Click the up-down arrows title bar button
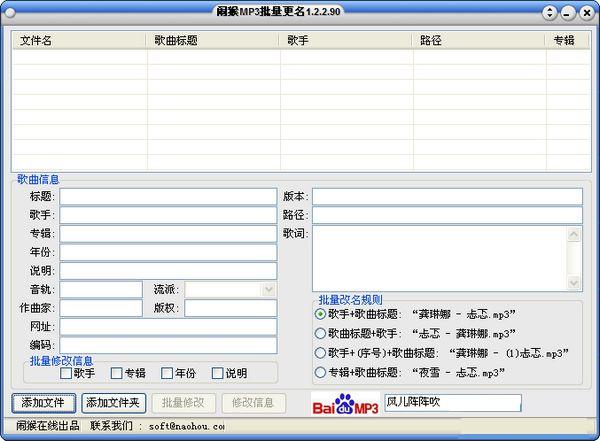This screenshot has width=600, height=441. pyautogui.click(x=549, y=13)
